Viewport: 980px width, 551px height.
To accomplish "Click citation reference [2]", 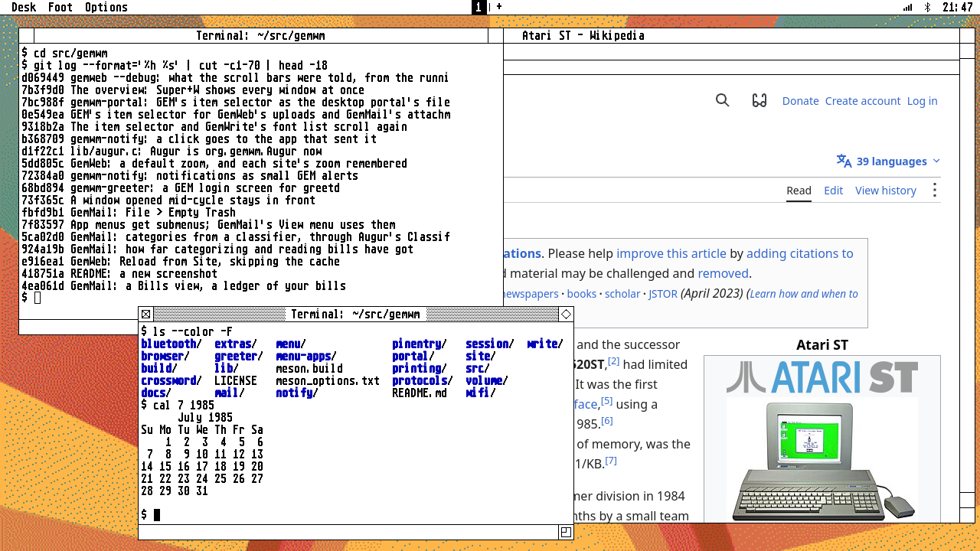I will (x=614, y=361).
